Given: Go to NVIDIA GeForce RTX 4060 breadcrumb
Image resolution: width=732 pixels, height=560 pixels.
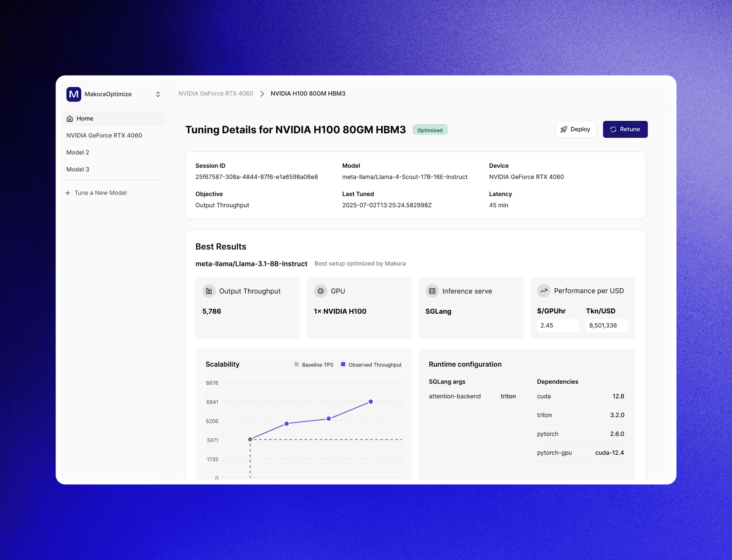Looking at the screenshot, I should click(x=216, y=93).
